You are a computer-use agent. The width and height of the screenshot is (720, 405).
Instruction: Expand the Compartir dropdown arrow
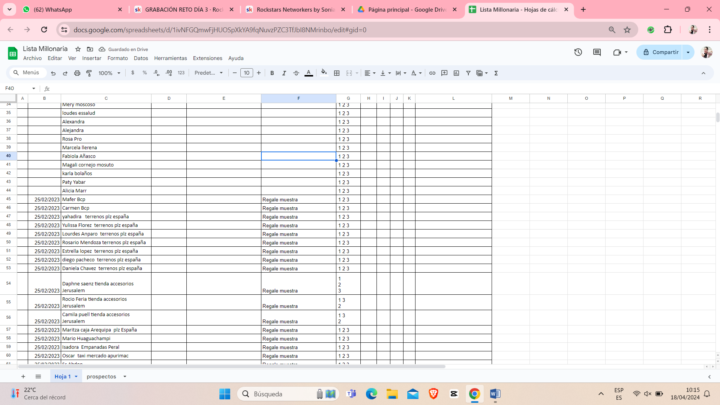pos(686,52)
